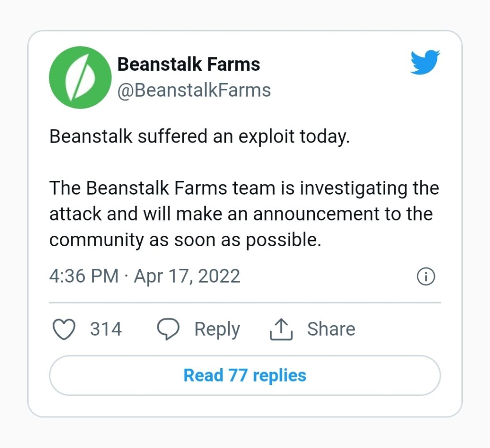Open the 4:36 PM time link
490x448 pixels.
tap(84, 276)
